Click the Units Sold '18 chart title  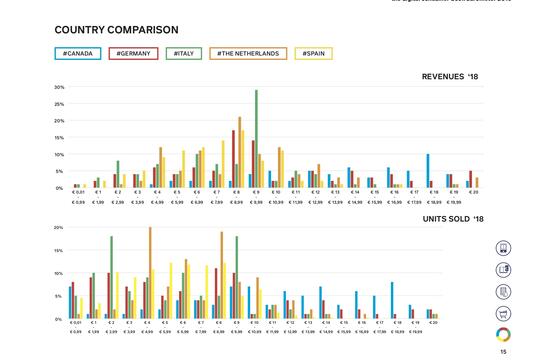(453, 219)
